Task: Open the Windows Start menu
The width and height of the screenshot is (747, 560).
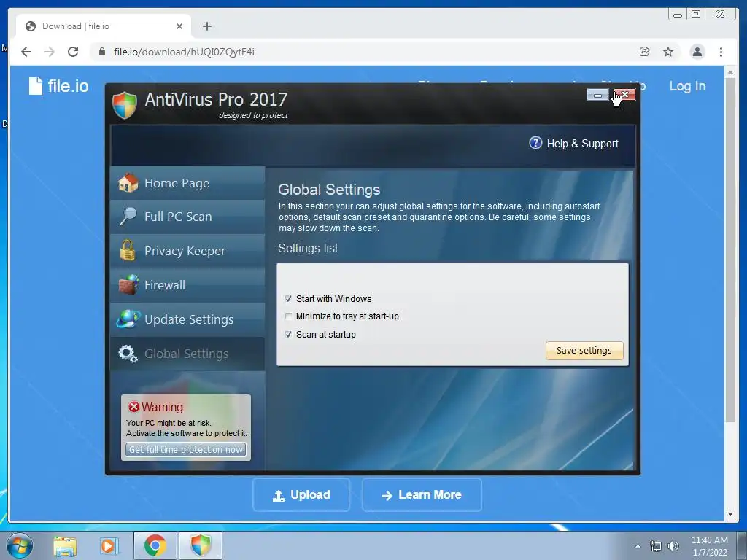Action: coord(20,545)
